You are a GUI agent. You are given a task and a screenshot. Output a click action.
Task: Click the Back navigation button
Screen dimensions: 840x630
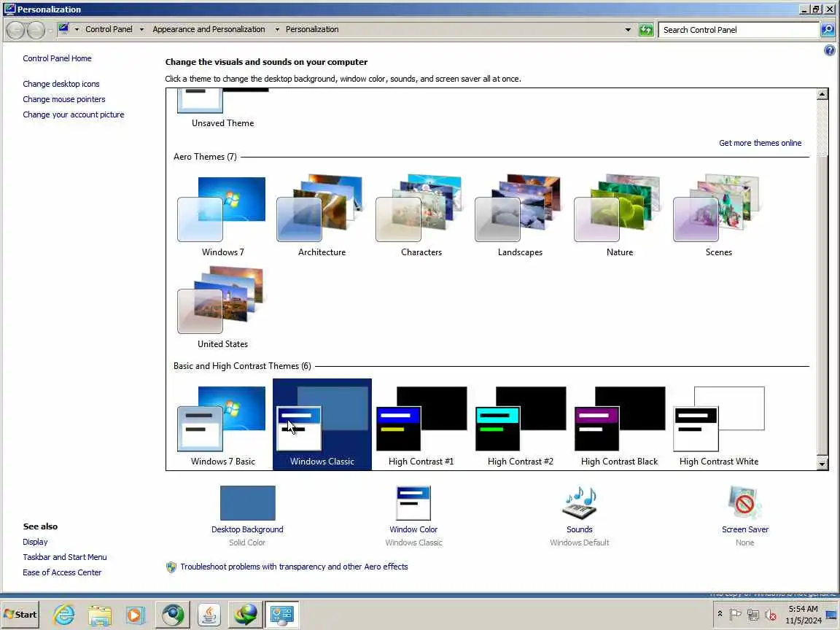coord(16,30)
